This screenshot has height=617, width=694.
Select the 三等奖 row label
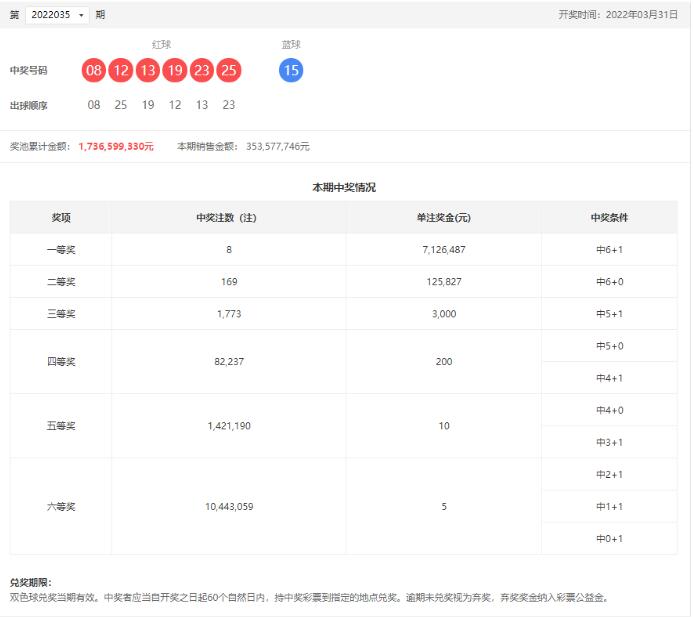tap(61, 314)
